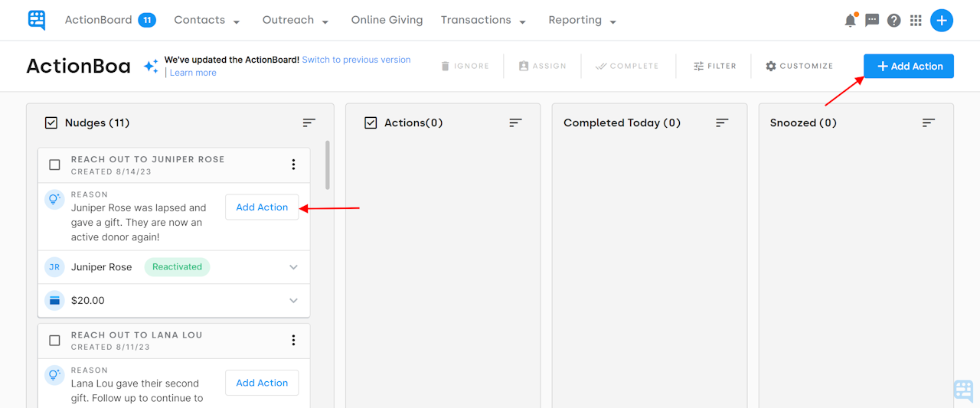Open the Customize settings
980x408 pixels.
(x=799, y=66)
